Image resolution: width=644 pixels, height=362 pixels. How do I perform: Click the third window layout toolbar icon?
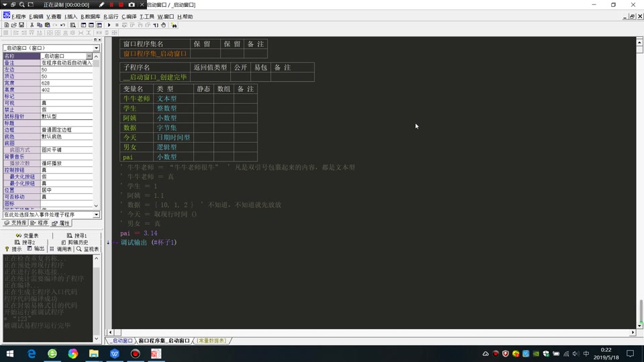pos(99,25)
